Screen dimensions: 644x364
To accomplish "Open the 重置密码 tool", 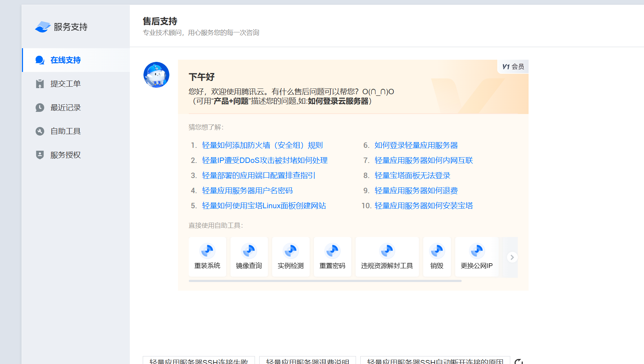I will [x=332, y=256].
